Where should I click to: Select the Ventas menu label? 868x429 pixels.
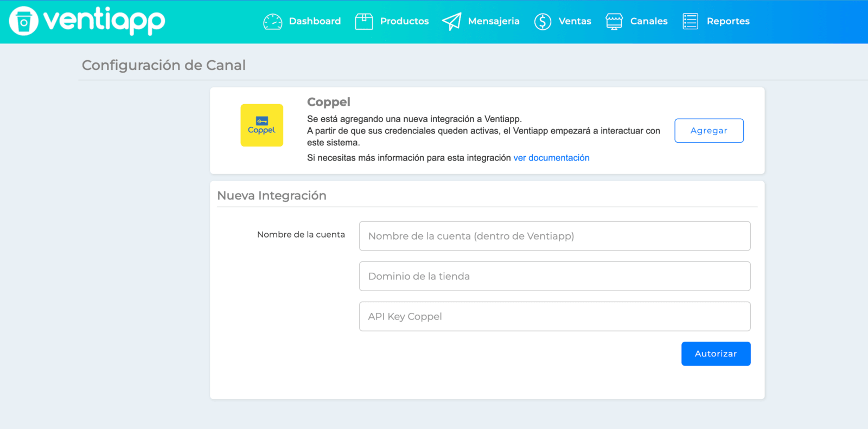575,21
